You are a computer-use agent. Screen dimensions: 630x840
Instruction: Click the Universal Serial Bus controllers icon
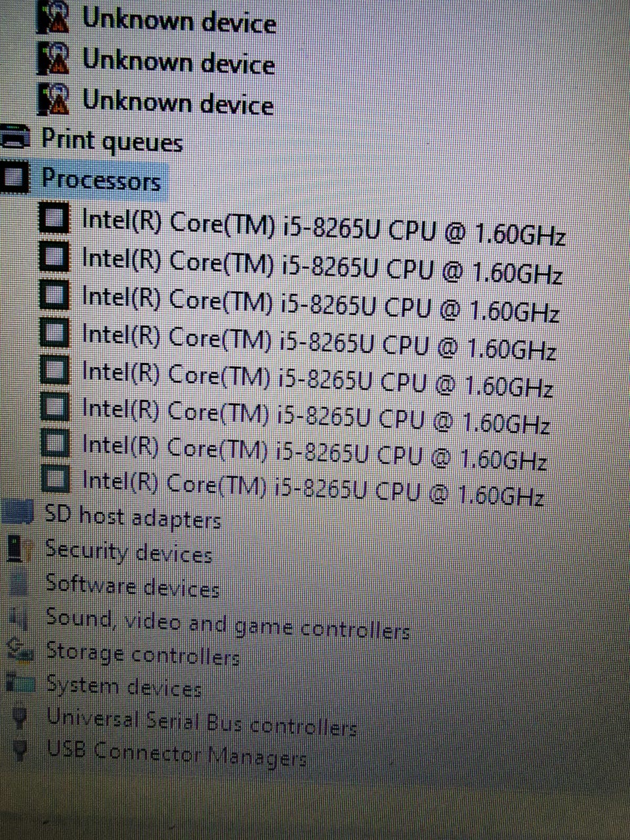(x=21, y=718)
